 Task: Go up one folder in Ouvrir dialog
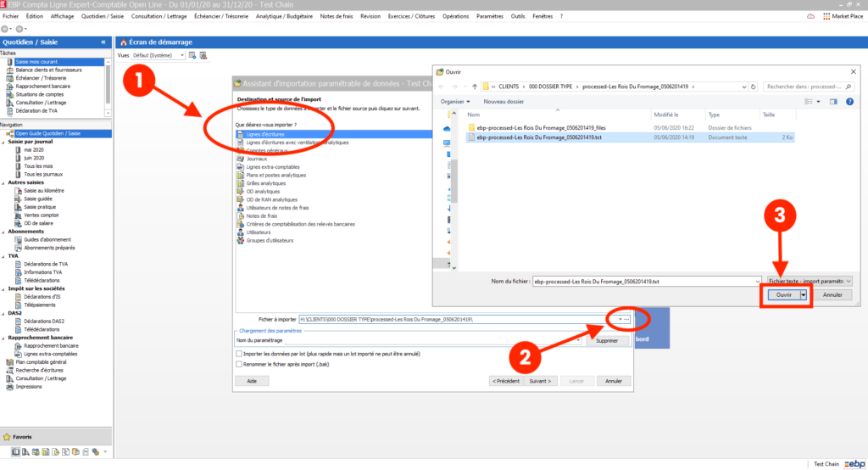(x=475, y=87)
